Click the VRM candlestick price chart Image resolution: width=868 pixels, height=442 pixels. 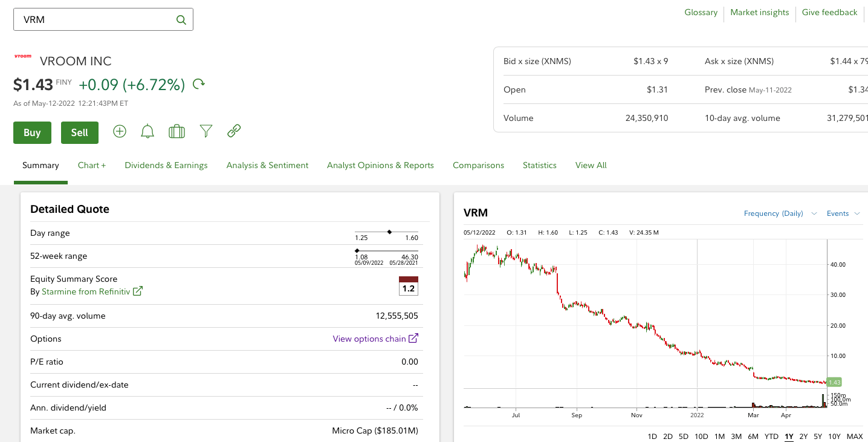coord(645,314)
